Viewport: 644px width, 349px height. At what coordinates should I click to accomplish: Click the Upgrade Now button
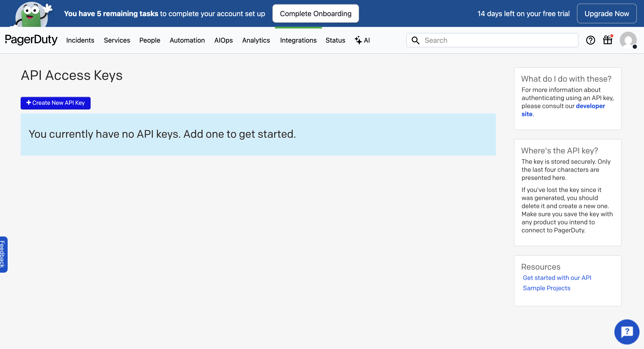[x=606, y=13]
